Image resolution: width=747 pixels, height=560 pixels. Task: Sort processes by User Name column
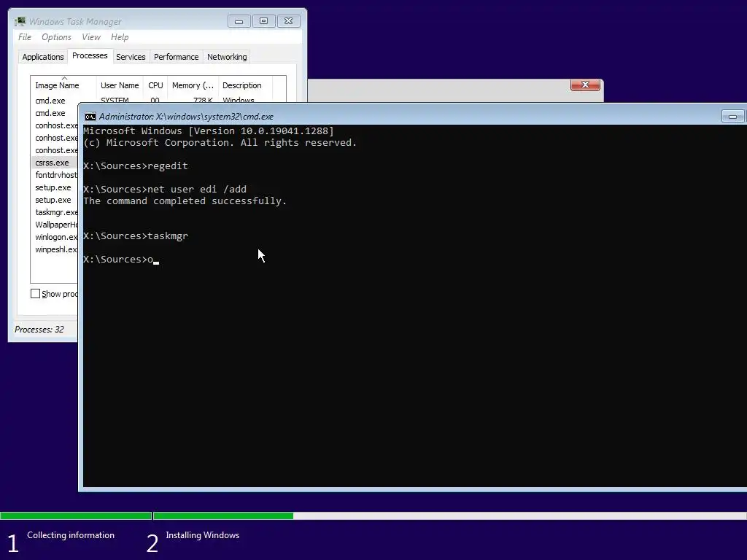(x=120, y=85)
